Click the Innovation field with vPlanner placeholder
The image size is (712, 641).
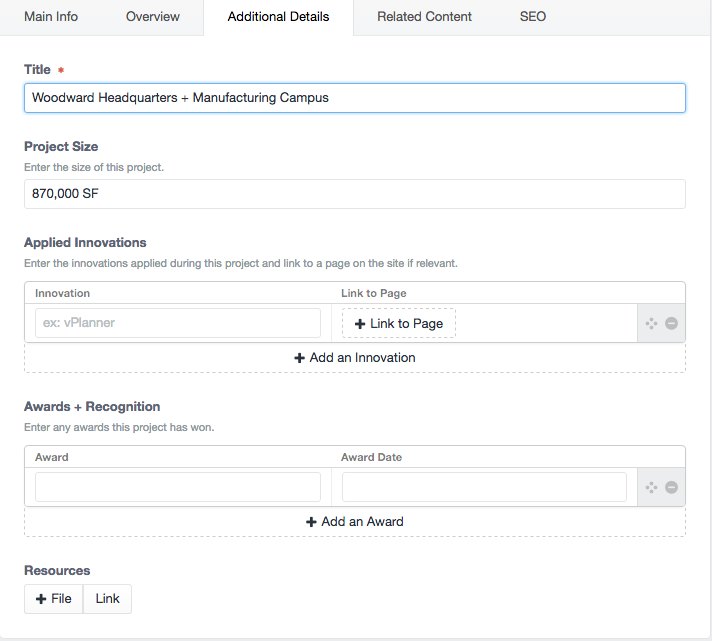tap(178, 323)
